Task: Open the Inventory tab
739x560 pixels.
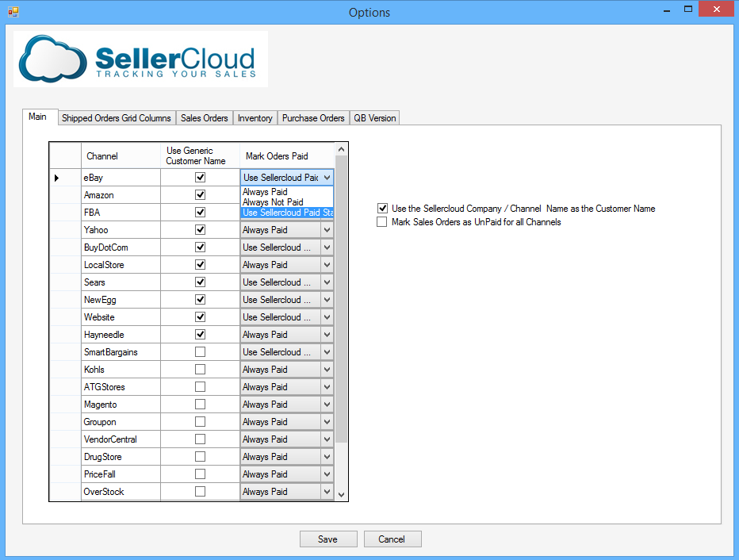Action: [x=255, y=117]
